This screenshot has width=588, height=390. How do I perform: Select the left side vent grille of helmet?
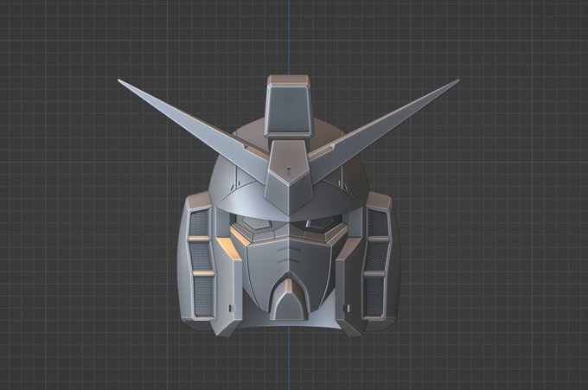point(201,263)
